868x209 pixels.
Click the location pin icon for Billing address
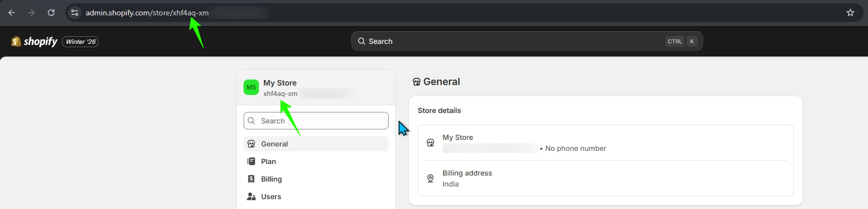[x=430, y=178]
